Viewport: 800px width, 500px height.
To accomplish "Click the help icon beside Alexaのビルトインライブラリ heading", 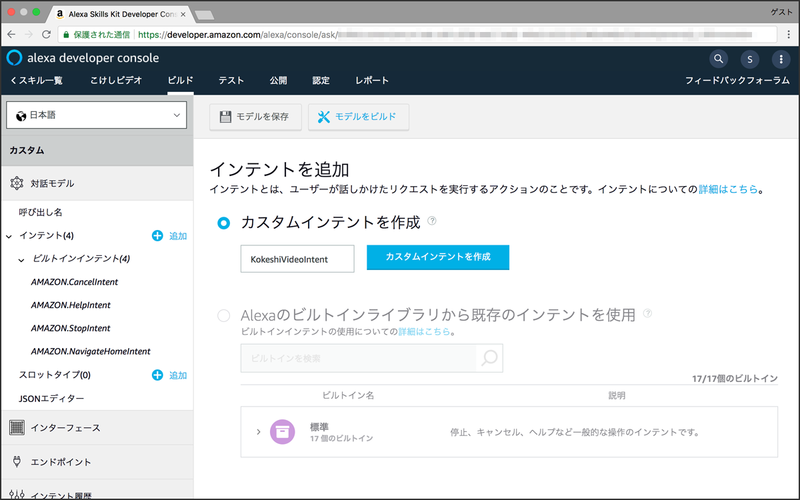I will click(647, 313).
